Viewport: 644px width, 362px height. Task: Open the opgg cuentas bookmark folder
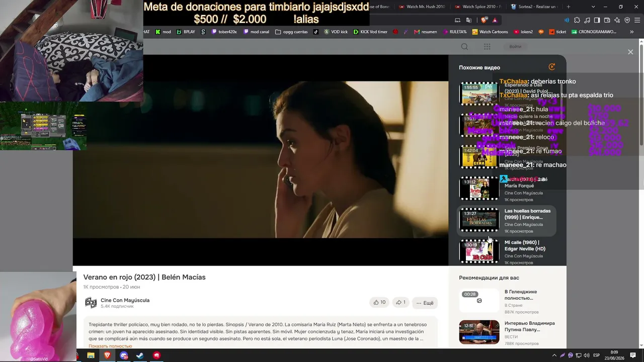point(291,32)
